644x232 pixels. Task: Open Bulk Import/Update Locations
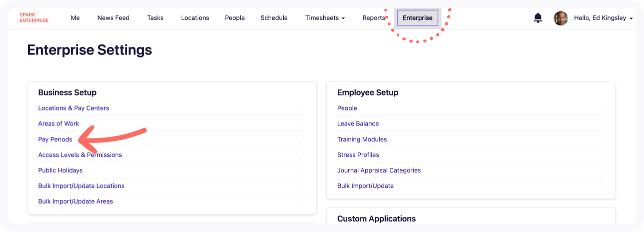(x=81, y=185)
